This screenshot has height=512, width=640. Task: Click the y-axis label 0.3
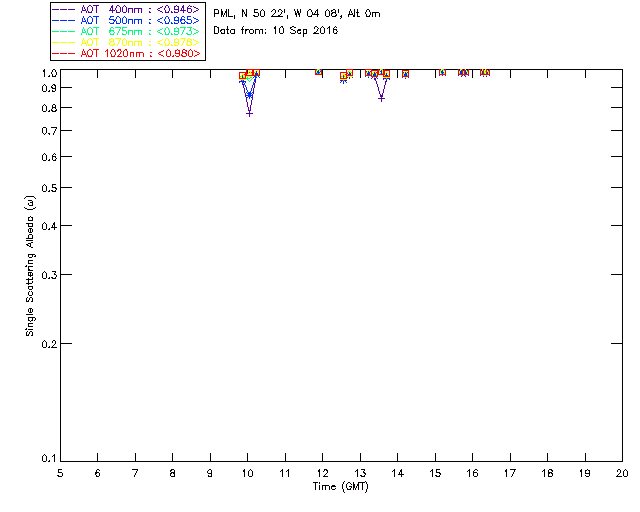(x=49, y=275)
